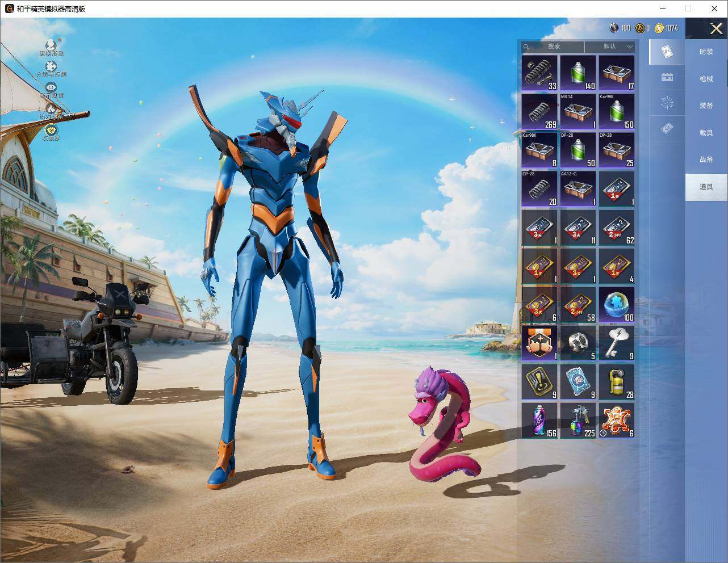Select the exclamation badge item
This screenshot has height=563, width=728.
[x=539, y=381]
